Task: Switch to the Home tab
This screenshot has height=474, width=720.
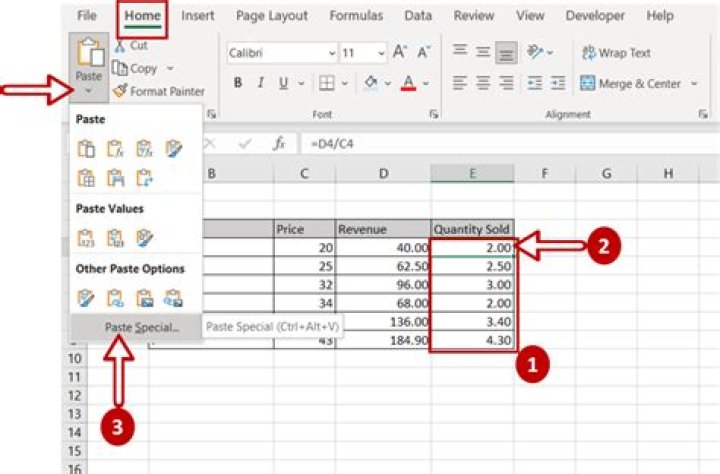Action: click(x=142, y=16)
